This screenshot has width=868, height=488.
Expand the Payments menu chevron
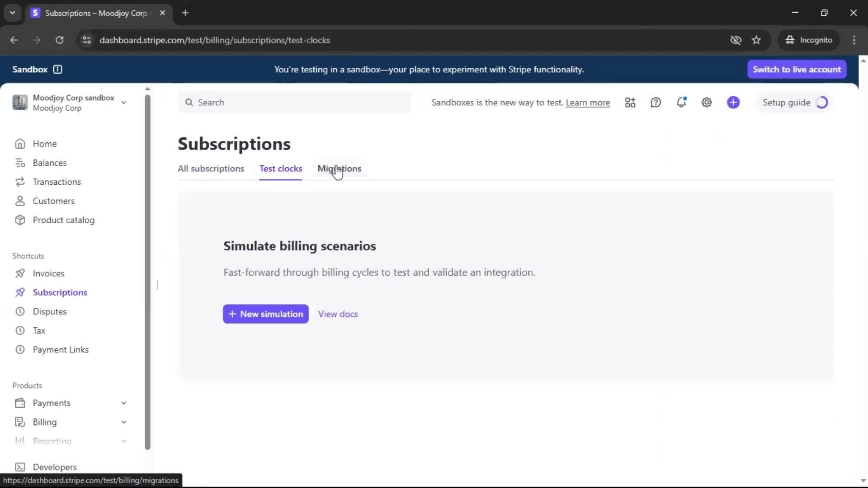[123, 403]
